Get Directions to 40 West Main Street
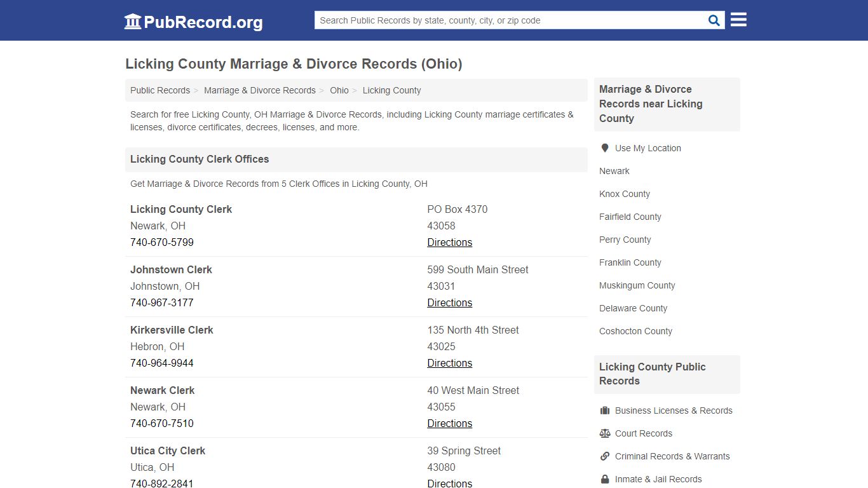The image size is (868, 488). click(450, 423)
